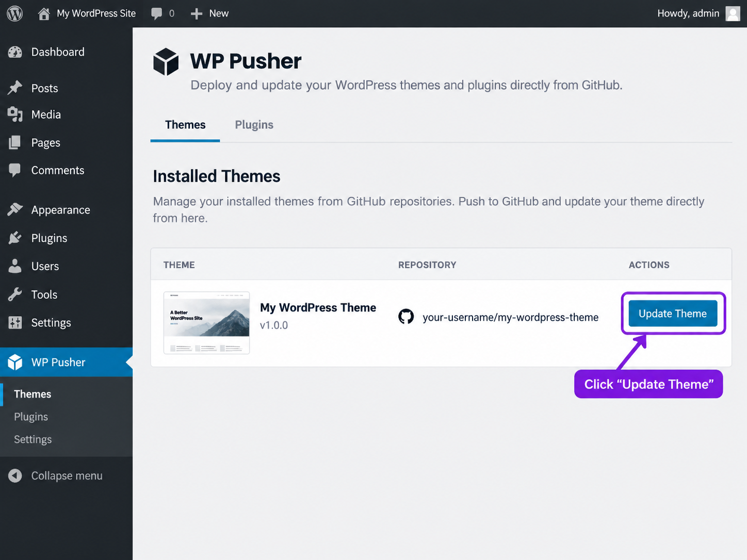Click the home icon beside My WordPress Site
The width and height of the screenshot is (747, 560).
[44, 13]
